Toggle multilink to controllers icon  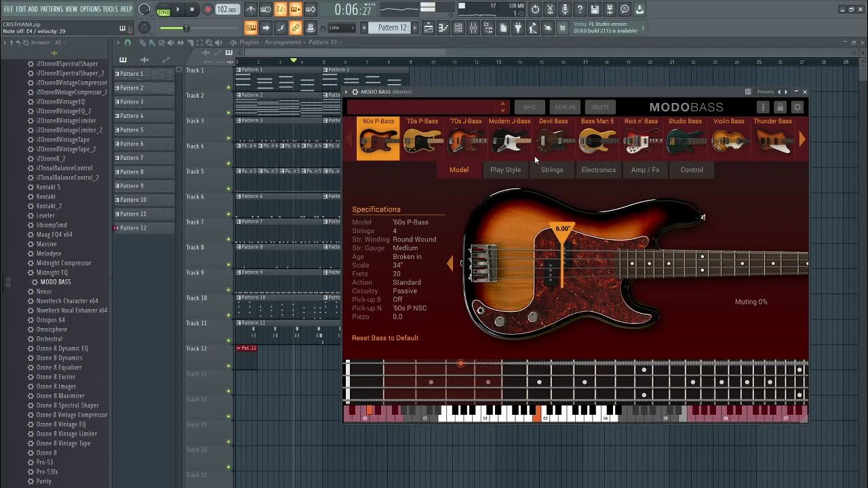[296, 28]
